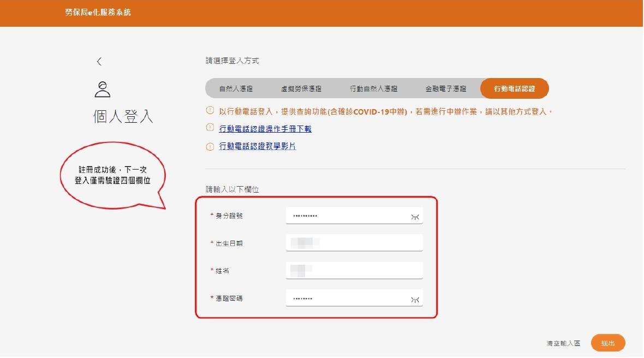Screen dimensions: 644x358
Task: Click the info icon beside the COVID-19 notice
Action: [x=210, y=110]
